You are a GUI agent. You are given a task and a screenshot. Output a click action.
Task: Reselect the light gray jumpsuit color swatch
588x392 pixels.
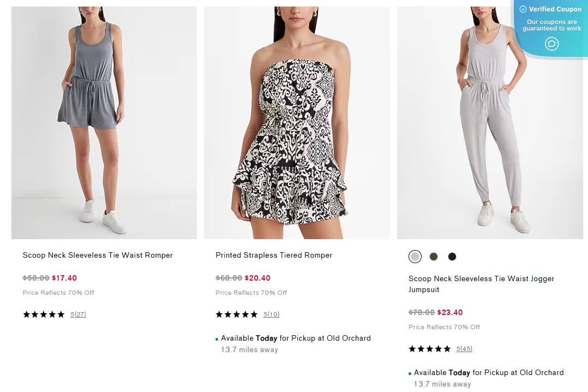pyautogui.click(x=415, y=256)
